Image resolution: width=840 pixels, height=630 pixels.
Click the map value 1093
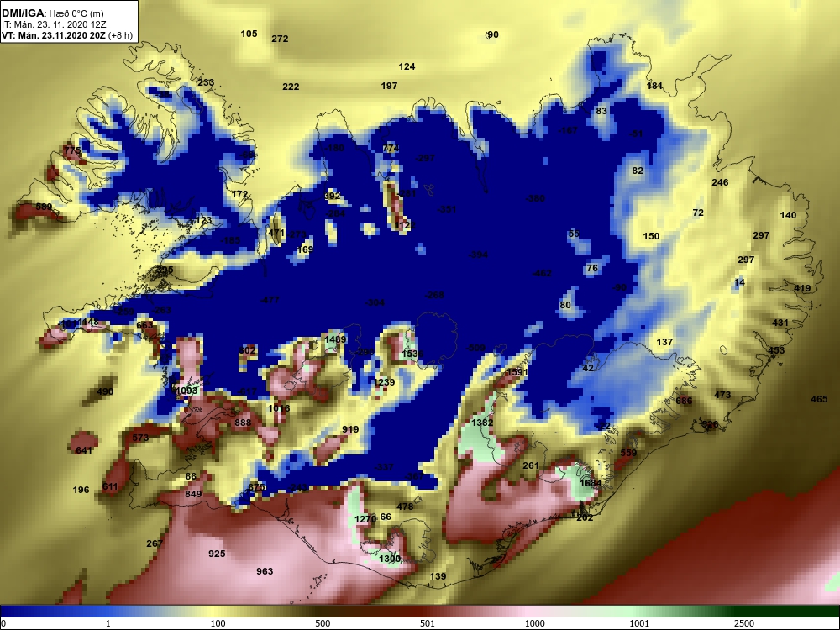click(x=187, y=391)
